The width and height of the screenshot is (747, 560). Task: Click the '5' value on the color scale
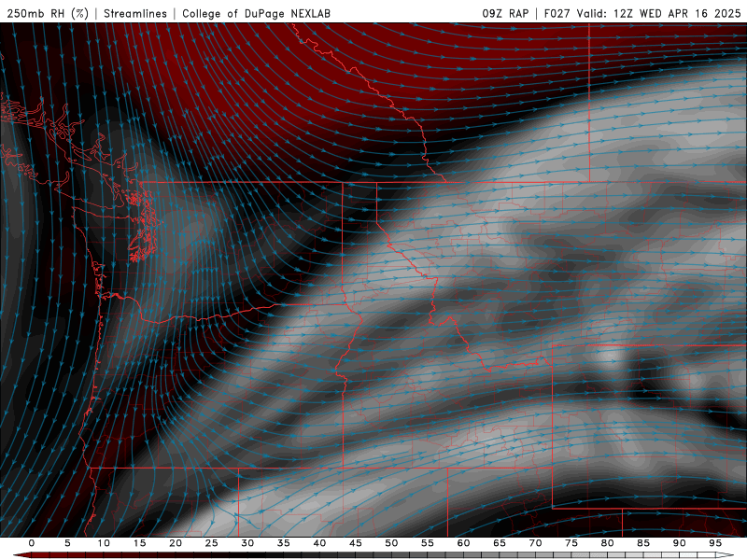pyautogui.click(x=67, y=543)
